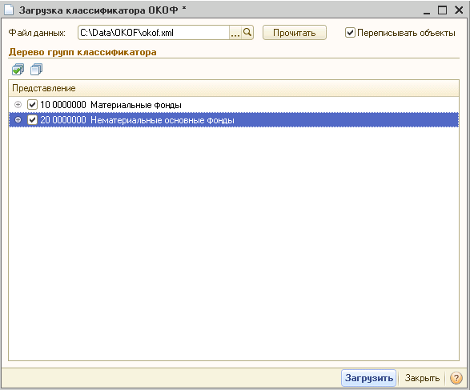
Task: Open help question mark icon
Action: point(456,378)
